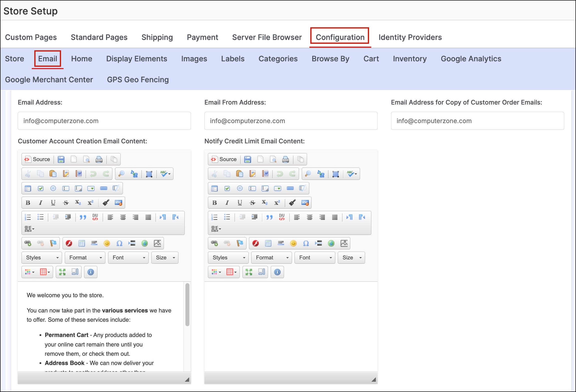576x392 pixels.
Task: Click the Email From Address field
Action: 291,121
